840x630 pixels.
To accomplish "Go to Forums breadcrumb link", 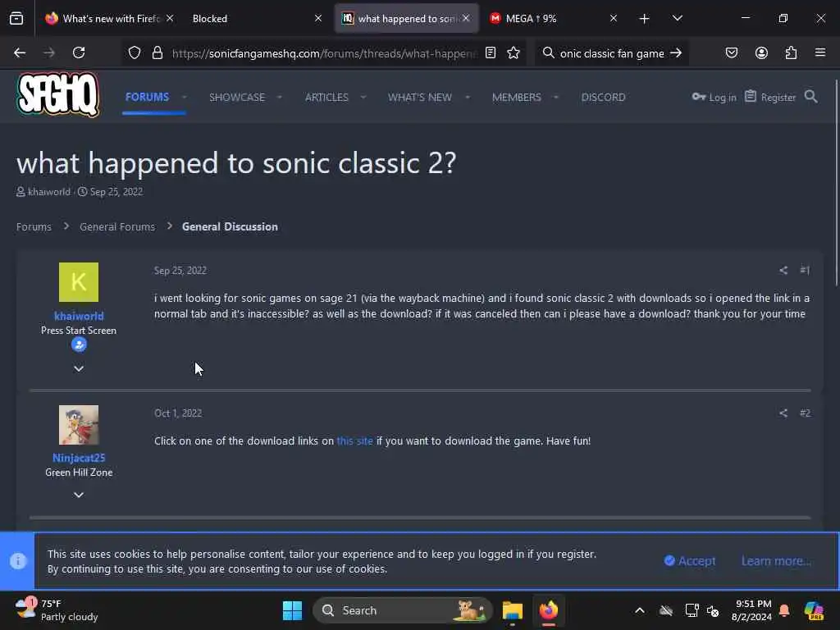I will [x=34, y=226].
